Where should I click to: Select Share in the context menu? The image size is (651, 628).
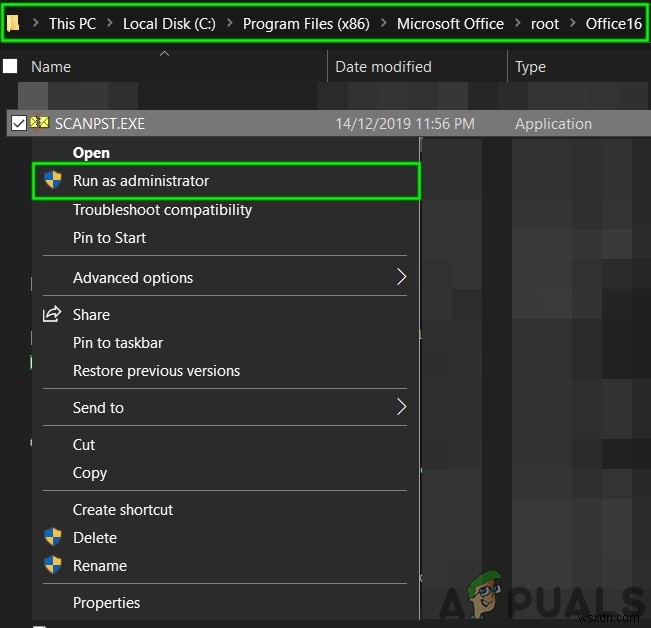coord(226,315)
